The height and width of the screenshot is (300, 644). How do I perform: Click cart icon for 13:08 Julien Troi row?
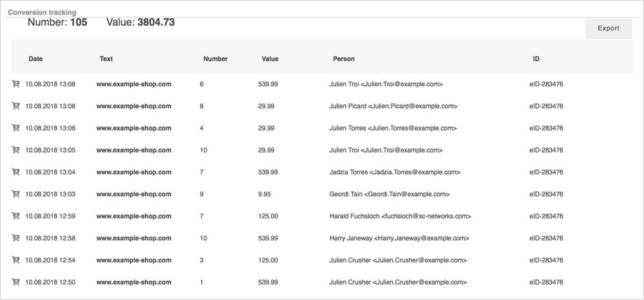click(x=15, y=84)
